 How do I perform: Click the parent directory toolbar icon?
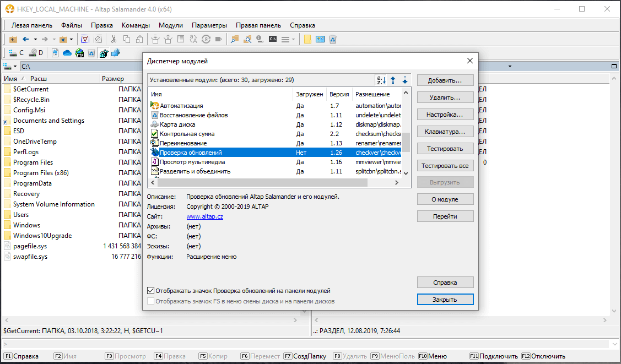click(13, 39)
